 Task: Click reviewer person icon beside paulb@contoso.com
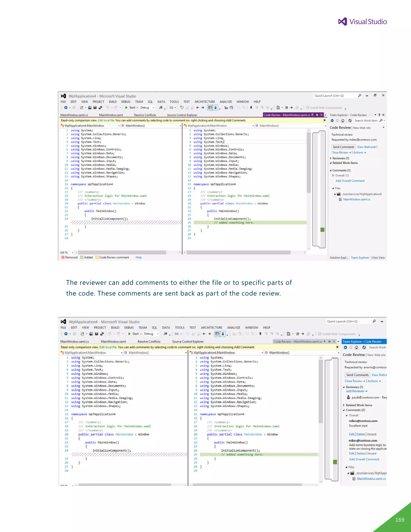pos(348,397)
